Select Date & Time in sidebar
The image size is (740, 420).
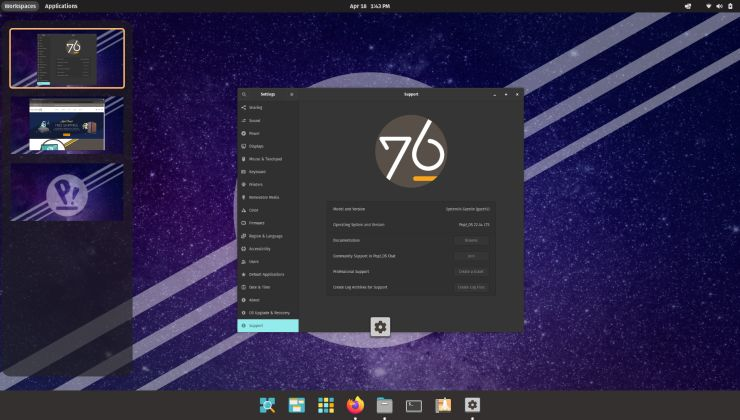click(268, 287)
